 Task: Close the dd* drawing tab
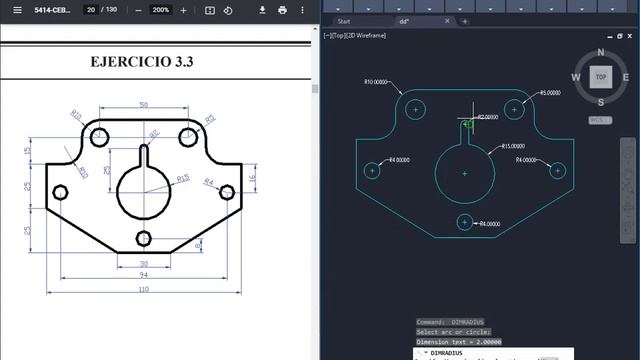(447, 21)
